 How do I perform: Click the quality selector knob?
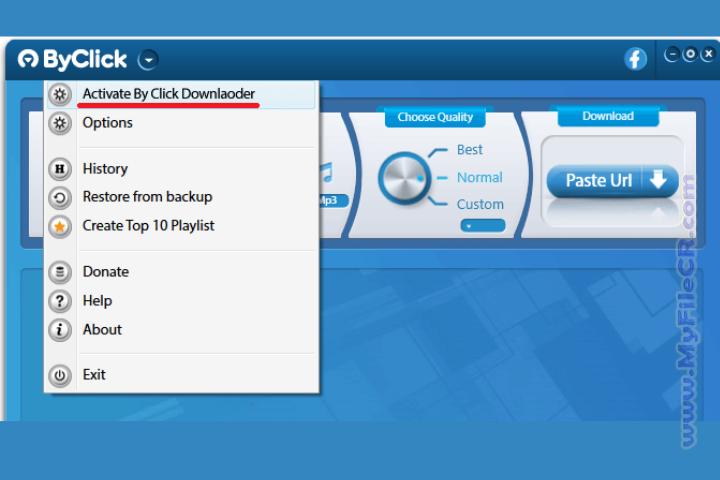[x=404, y=179]
